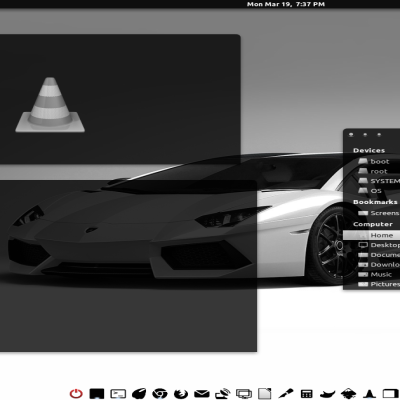Open the root device in the file manager
400x400 pixels.
point(371,171)
